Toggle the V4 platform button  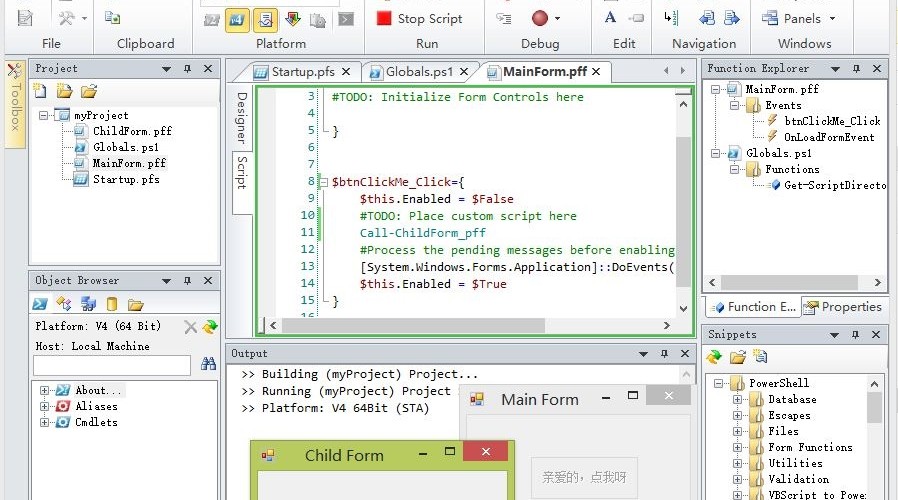(237, 20)
